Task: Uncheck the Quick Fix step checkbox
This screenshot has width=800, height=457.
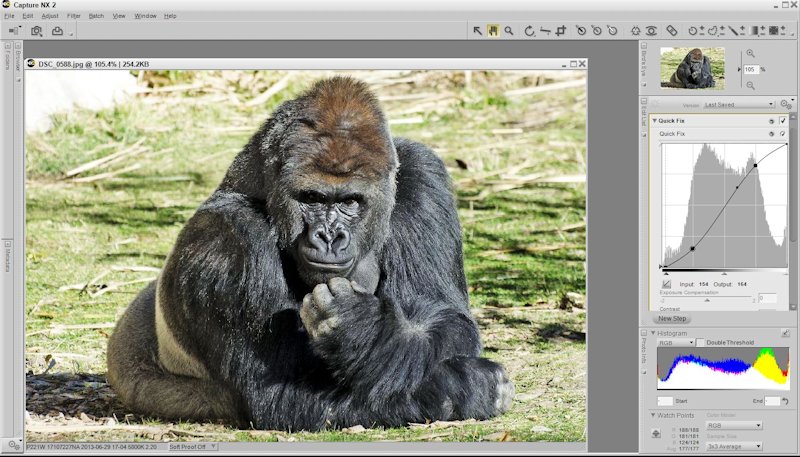Action: [783, 121]
